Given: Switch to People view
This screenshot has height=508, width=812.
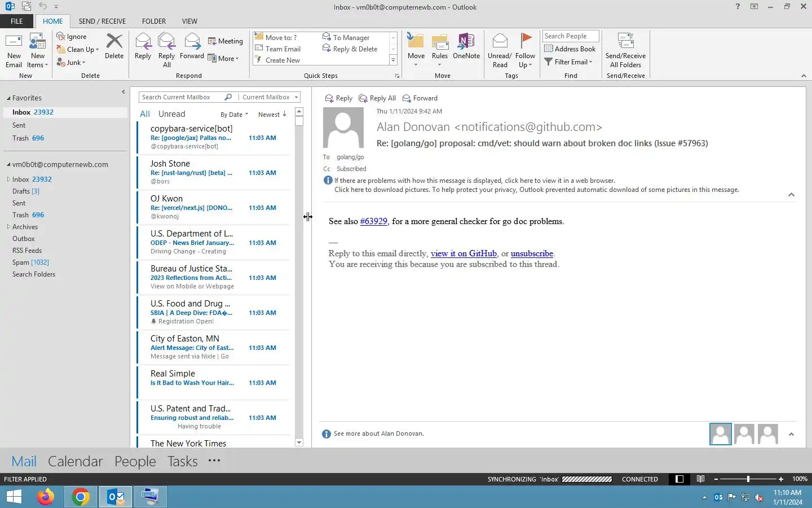Looking at the screenshot, I should pyautogui.click(x=135, y=461).
